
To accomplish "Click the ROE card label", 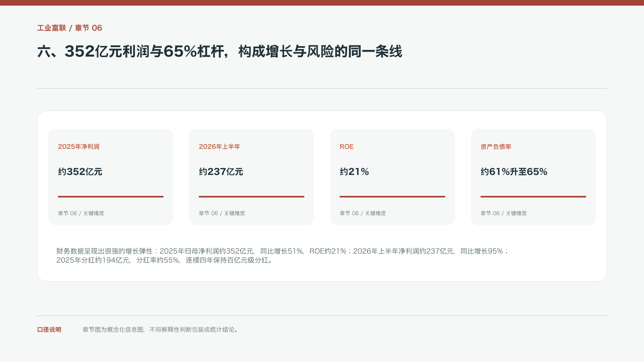I will pos(347,146).
